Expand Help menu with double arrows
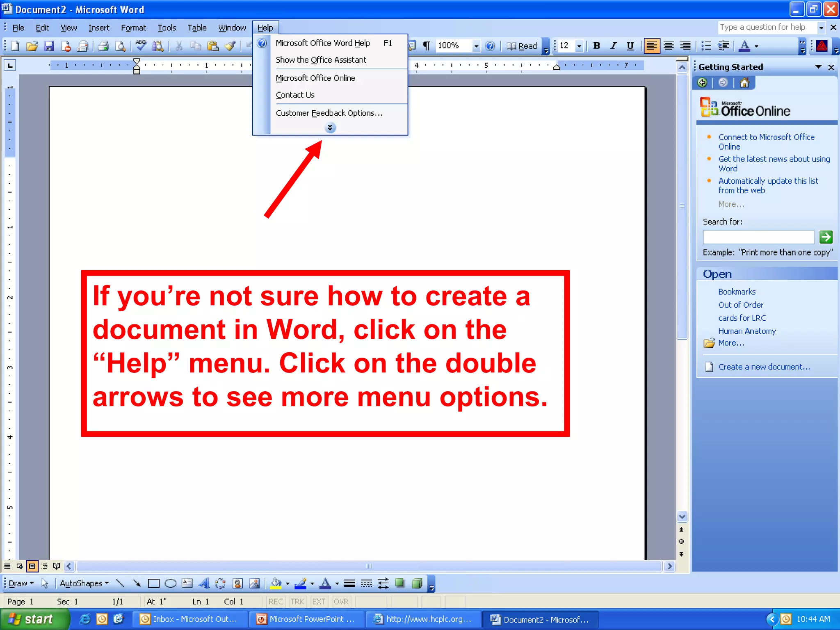Viewport: 840px width, 630px height. point(330,128)
